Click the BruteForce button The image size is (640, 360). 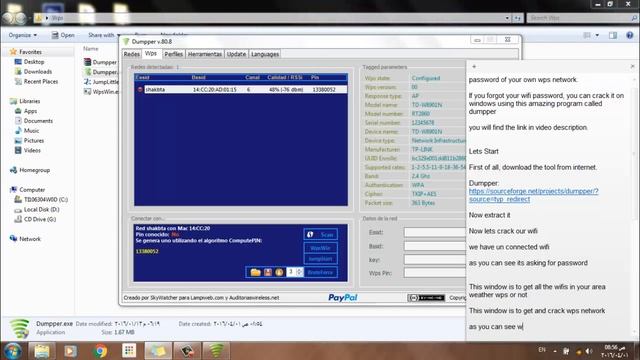(x=321, y=272)
